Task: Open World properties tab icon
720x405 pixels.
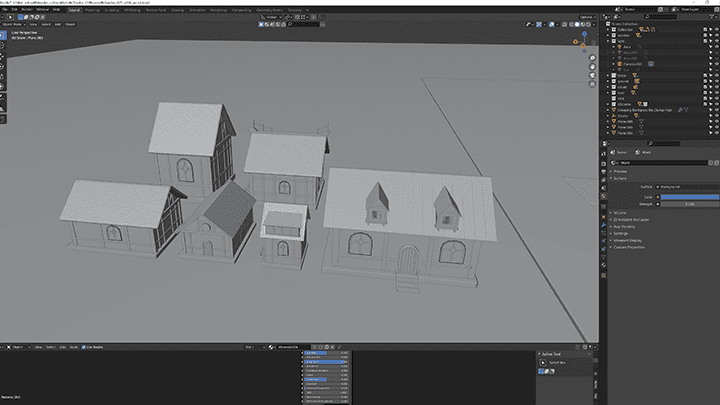Action: coord(603,197)
